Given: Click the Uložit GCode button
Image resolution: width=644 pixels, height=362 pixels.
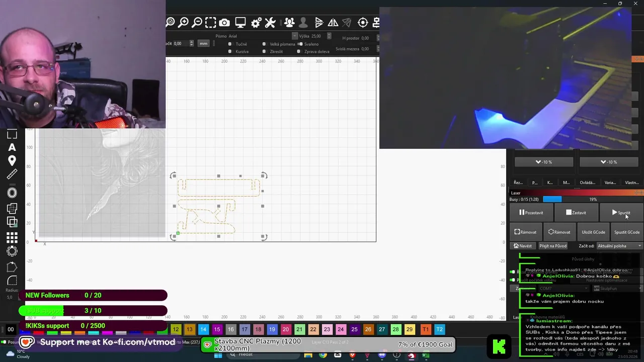Looking at the screenshot, I should pos(593,232).
